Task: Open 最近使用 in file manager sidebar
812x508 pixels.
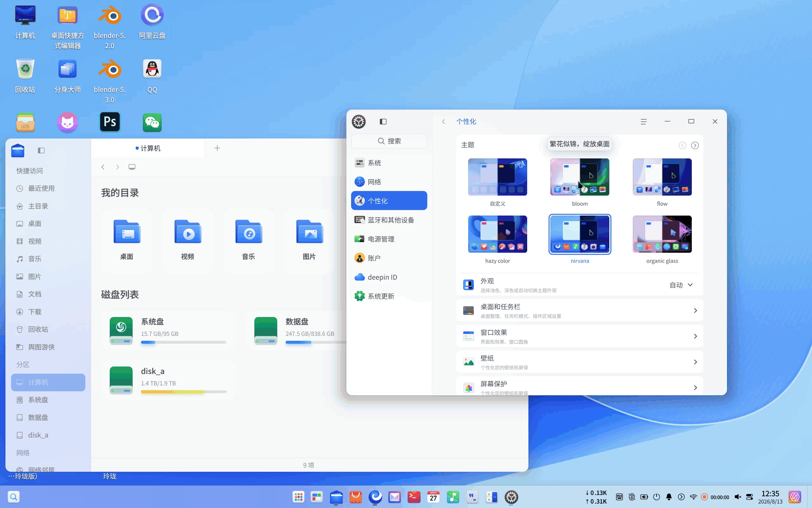Action: (48, 189)
